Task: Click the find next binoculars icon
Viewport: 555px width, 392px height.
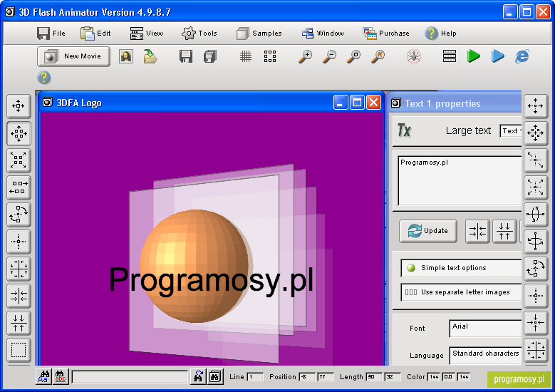Action: click(198, 377)
